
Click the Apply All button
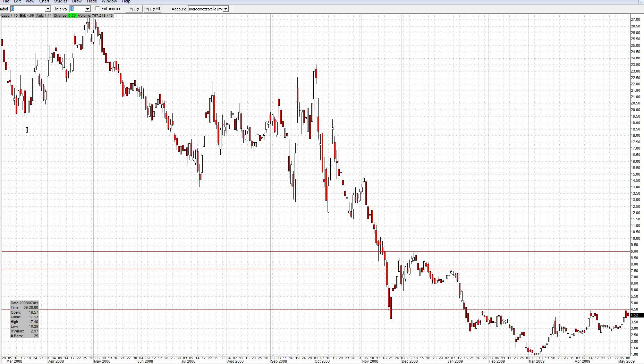[x=152, y=9]
